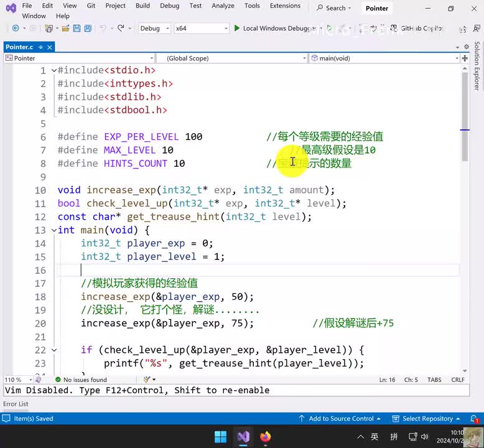Click the code cleanup broom icon

click(147, 380)
